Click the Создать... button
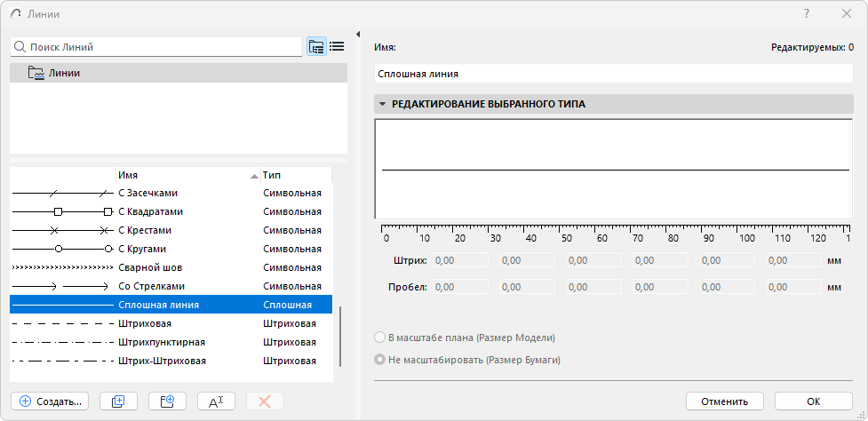 pos(50,401)
